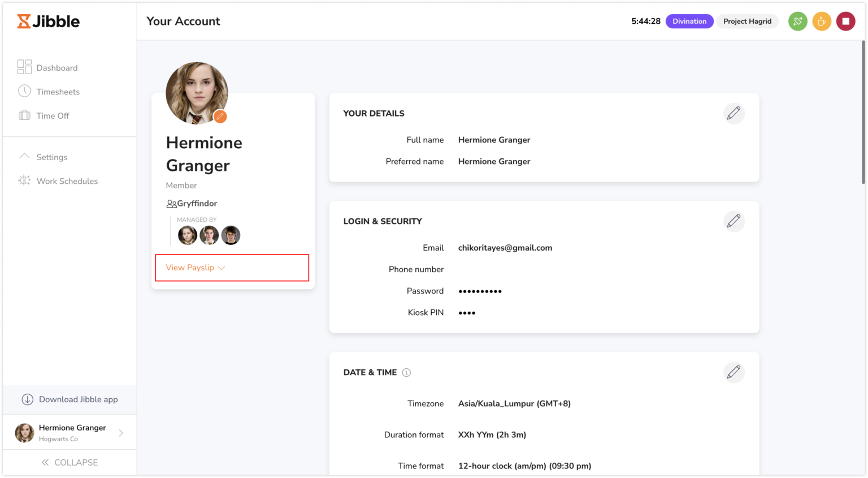Open the Dashboard from the sidebar
The height and width of the screenshot is (478, 868).
pos(57,67)
